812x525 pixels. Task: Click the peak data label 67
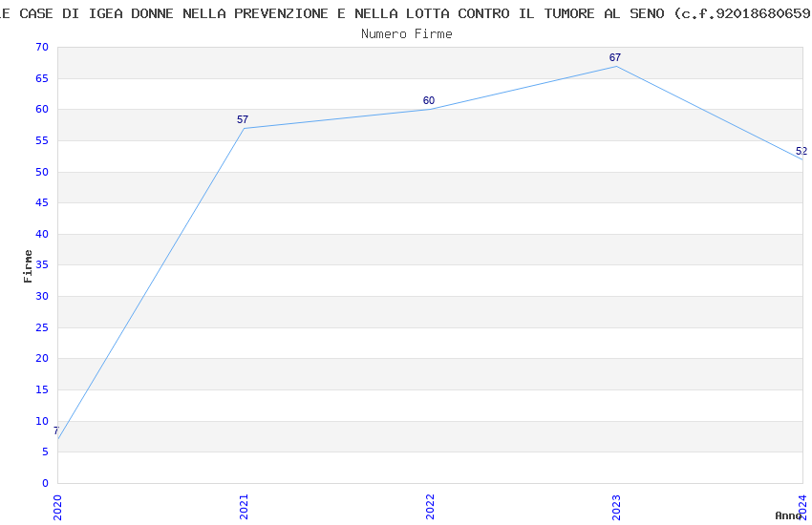615,57
